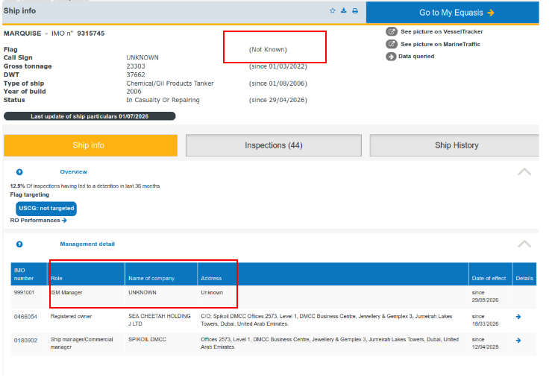The height and width of the screenshot is (392, 552).
Task: Open See picture on MarineTraffic link
Action: 440,44
